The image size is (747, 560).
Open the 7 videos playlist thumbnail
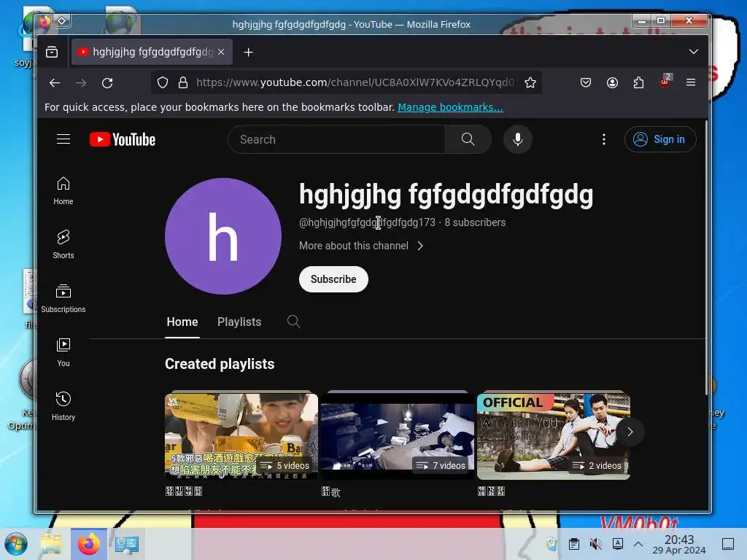point(398,435)
